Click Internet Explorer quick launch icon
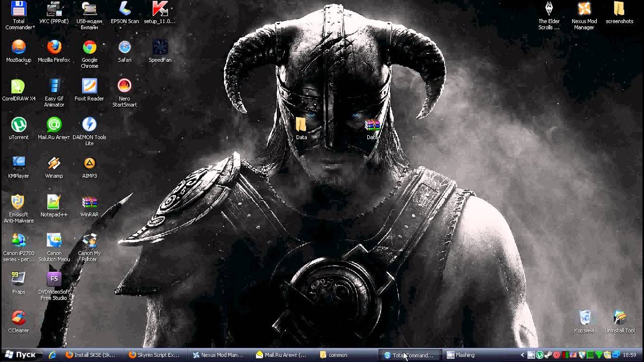644x362 pixels. click(x=52, y=355)
